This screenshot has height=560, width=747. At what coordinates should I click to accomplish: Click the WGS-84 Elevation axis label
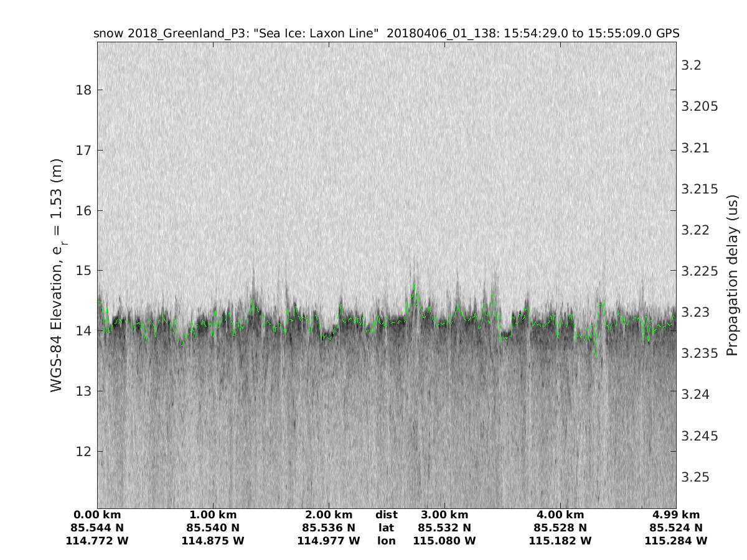[57, 275]
